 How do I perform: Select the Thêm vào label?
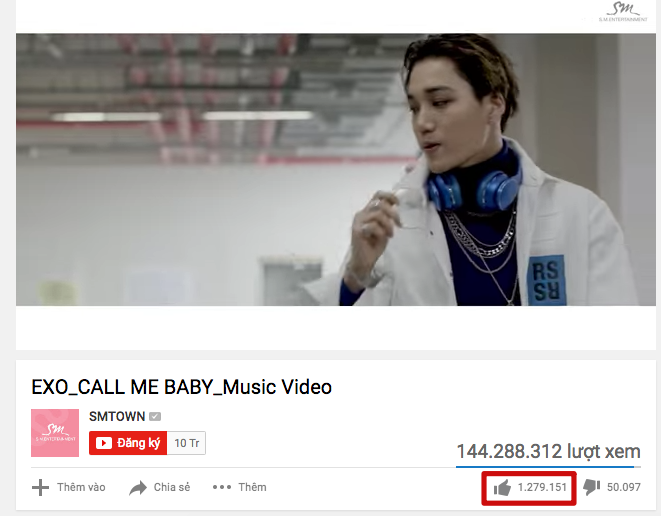[x=81, y=487]
